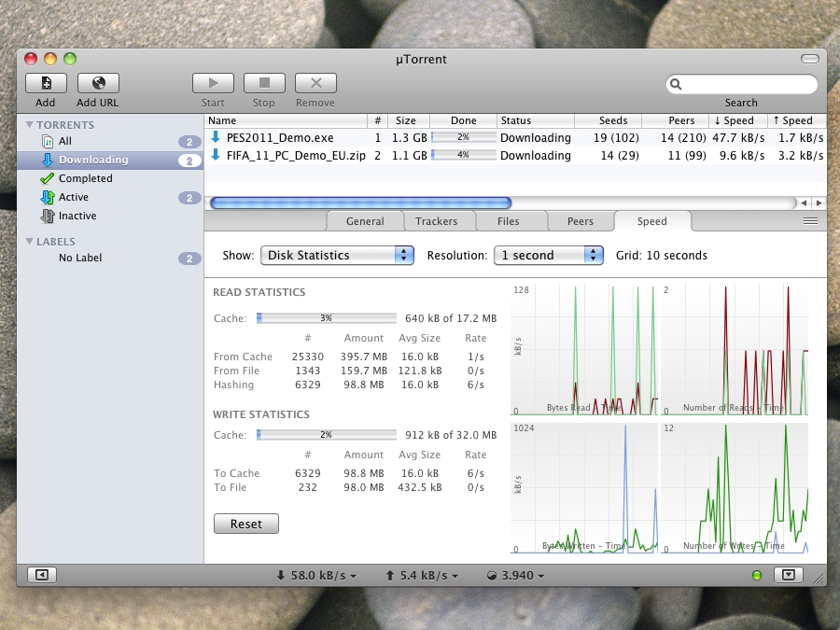Sort by the Size column header
Viewport: 840px width, 630px height.
tap(411, 120)
